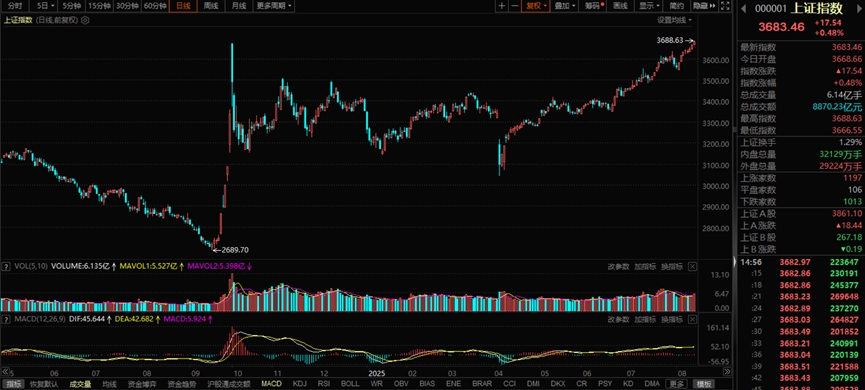Select DMA indicator

point(652,384)
